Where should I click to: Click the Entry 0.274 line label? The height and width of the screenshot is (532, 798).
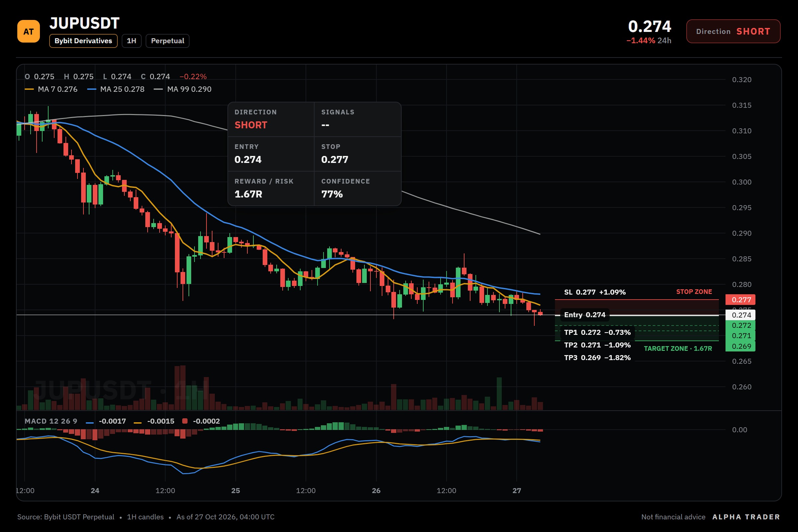click(x=585, y=315)
